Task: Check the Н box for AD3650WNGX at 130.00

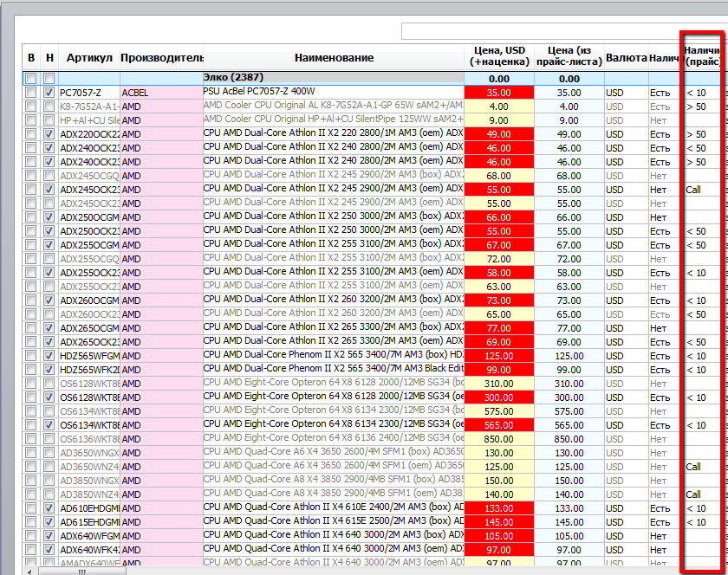Action: coord(49,453)
